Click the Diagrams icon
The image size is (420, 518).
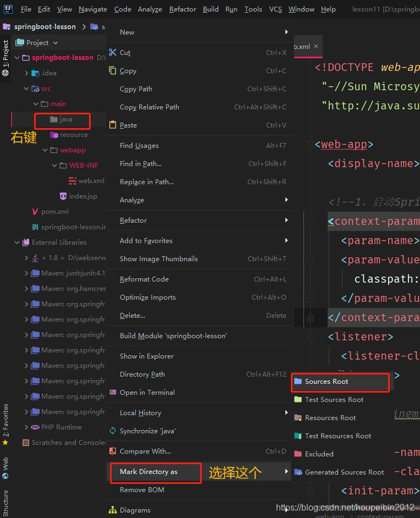[x=113, y=510]
